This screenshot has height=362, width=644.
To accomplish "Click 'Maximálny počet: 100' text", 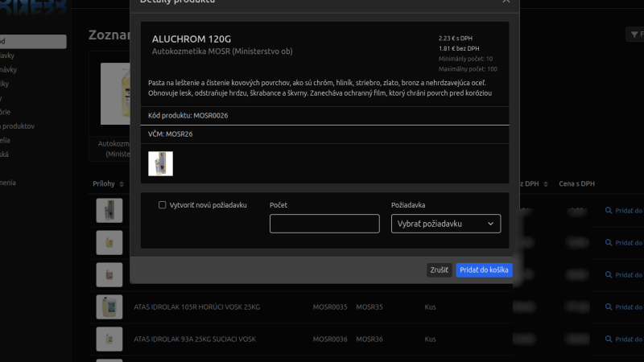I will (468, 69).
